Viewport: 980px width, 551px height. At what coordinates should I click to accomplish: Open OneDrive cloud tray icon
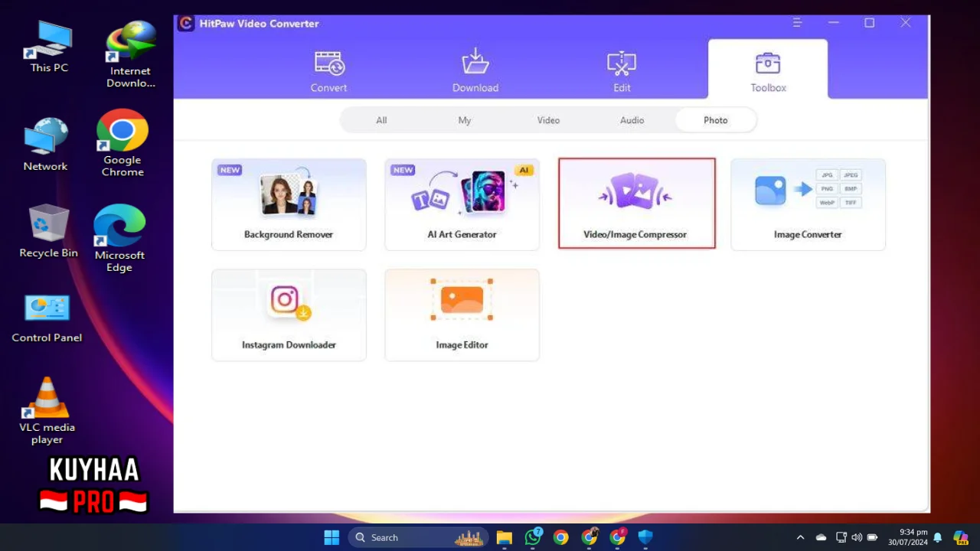[821, 537]
